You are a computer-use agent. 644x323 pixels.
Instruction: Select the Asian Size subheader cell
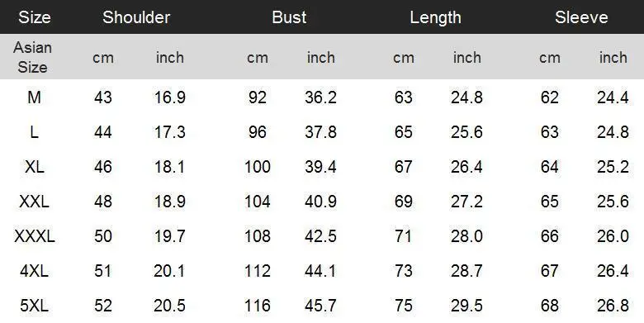(32, 57)
